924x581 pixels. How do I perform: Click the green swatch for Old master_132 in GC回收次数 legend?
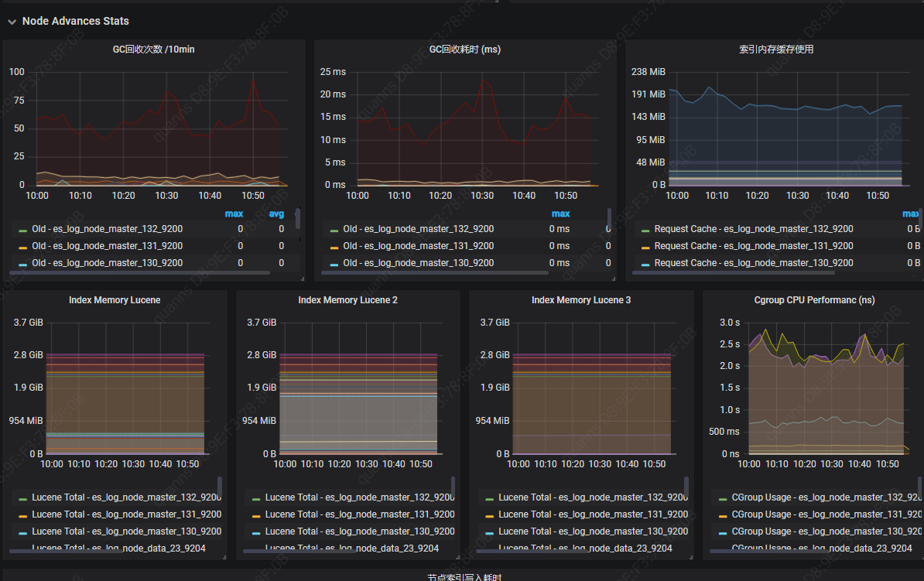click(23, 231)
